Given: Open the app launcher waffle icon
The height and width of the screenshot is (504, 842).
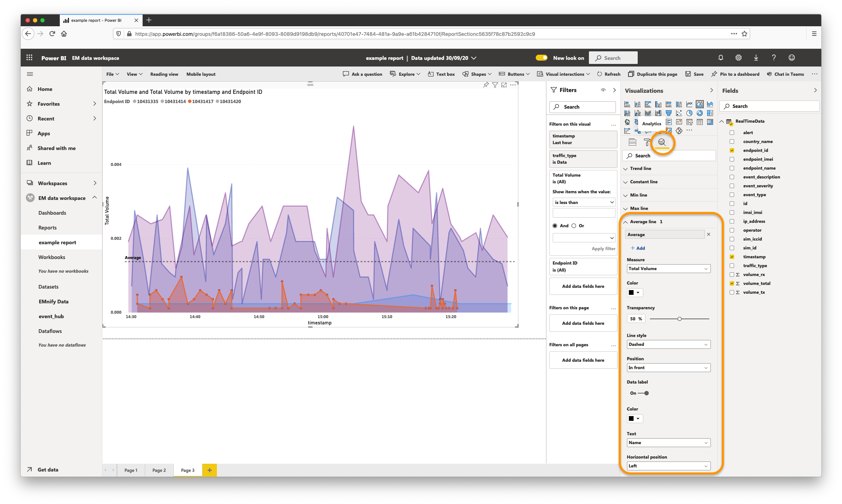Looking at the screenshot, I should click(30, 58).
